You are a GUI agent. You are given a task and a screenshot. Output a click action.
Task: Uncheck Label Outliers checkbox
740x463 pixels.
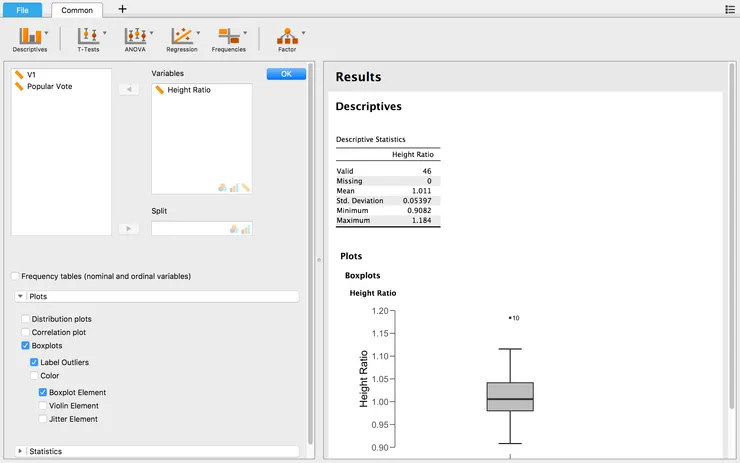click(x=34, y=362)
